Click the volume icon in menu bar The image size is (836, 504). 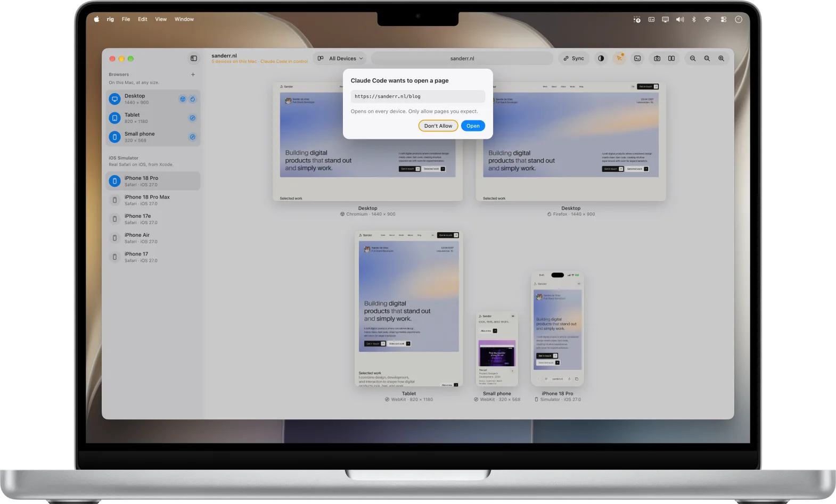tap(680, 19)
